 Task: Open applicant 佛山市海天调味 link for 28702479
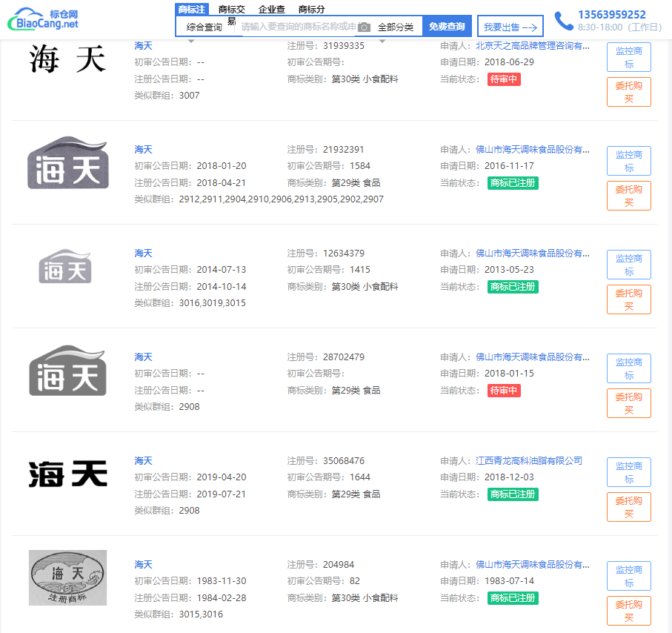[x=532, y=357]
